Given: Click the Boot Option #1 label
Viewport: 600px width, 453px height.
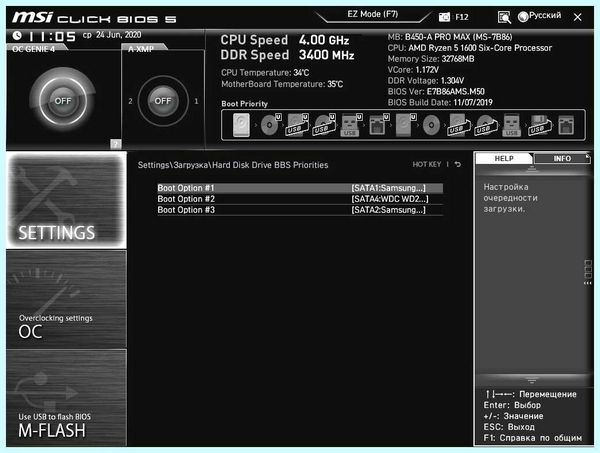Looking at the screenshot, I should click(186, 188).
